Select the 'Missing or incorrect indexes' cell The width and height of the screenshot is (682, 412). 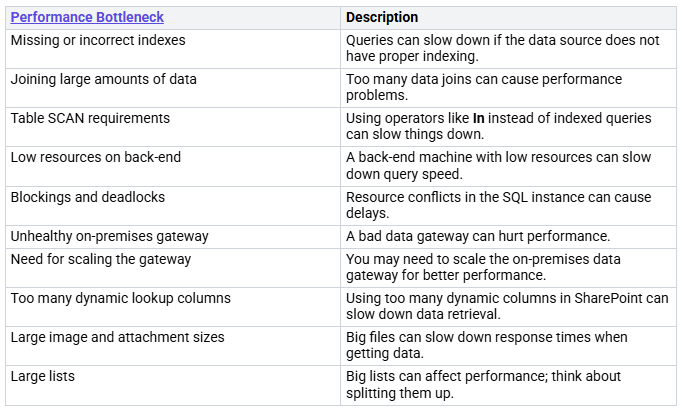coord(98,41)
